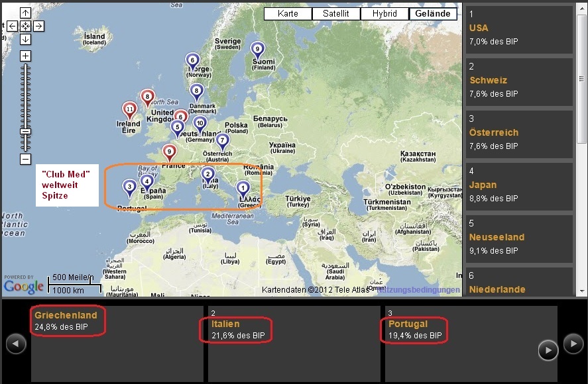Click blue marker 10 on Germany
The image size is (588, 384).
tap(200, 124)
